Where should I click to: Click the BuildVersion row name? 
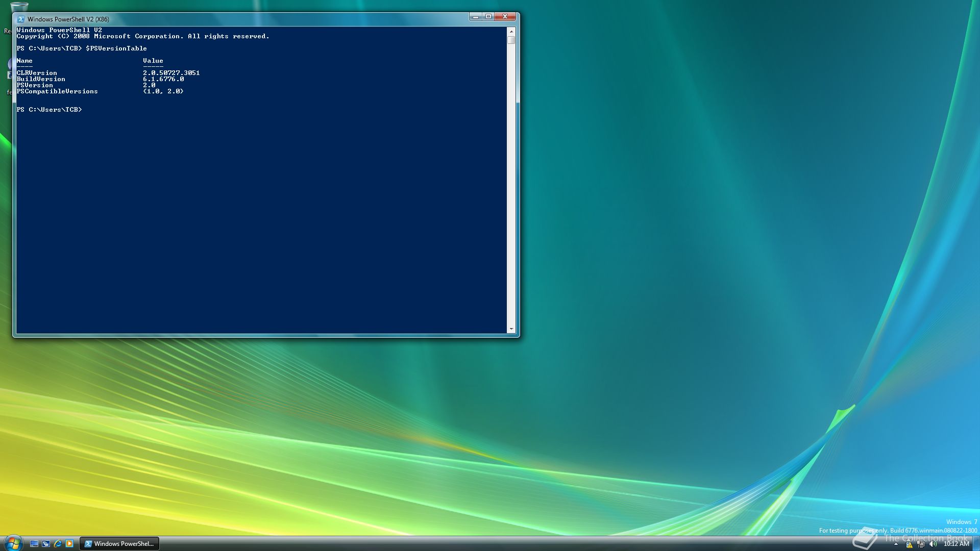41,79
